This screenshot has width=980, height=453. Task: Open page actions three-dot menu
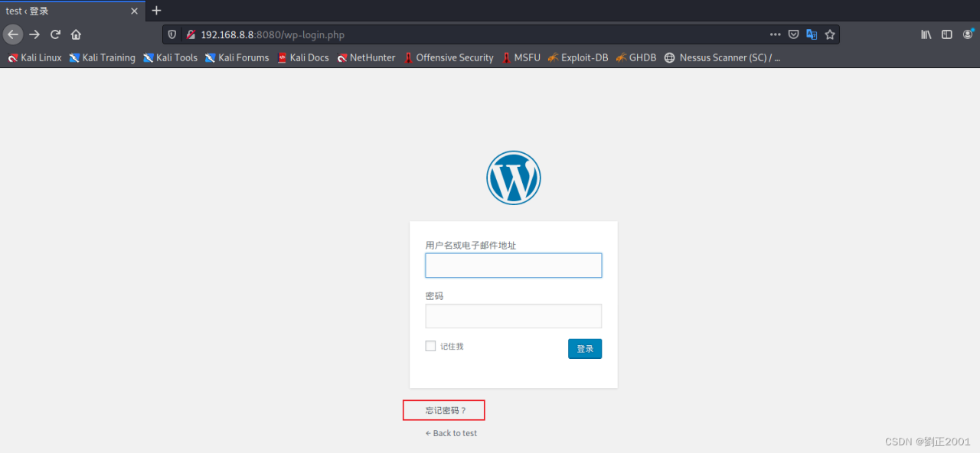(775, 34)
